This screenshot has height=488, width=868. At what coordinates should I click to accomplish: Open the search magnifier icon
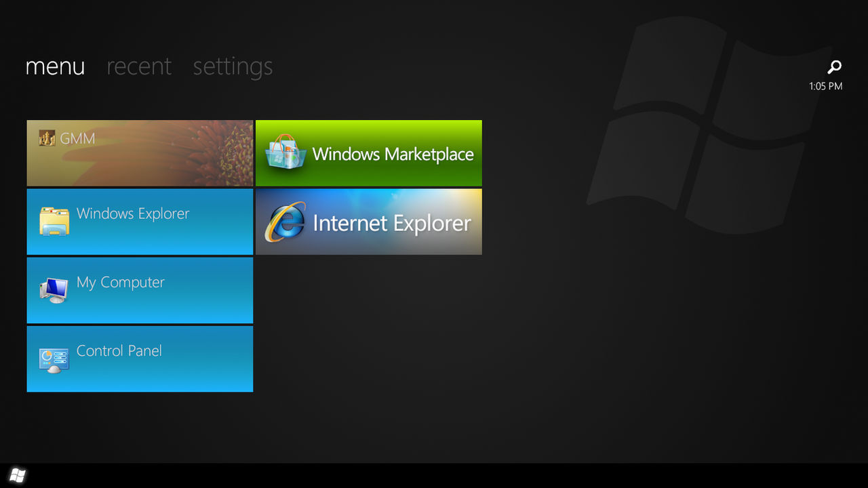click(835, 66)
